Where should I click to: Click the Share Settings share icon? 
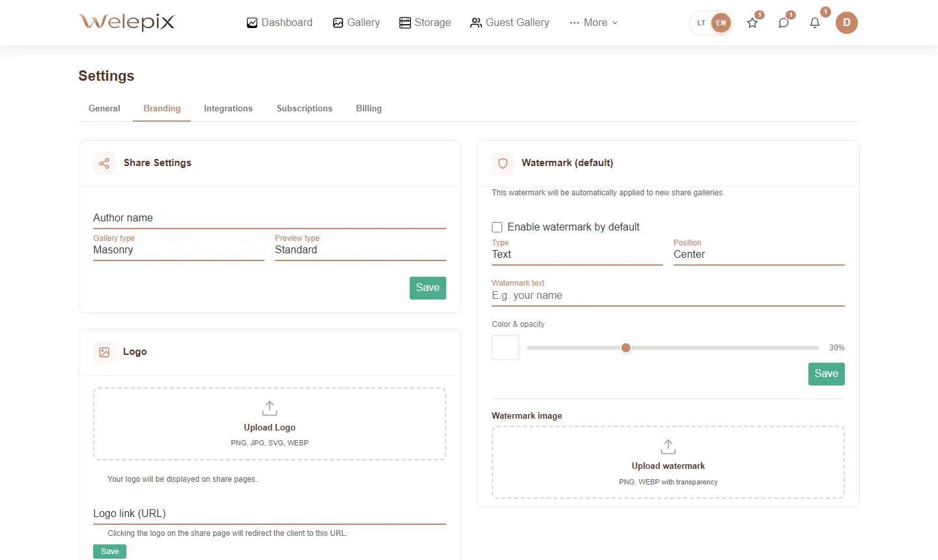[104, 163]
